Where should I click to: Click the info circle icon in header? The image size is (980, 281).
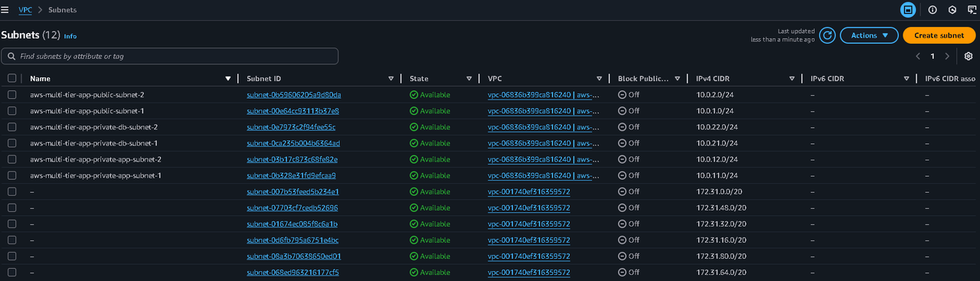(933, 10)
